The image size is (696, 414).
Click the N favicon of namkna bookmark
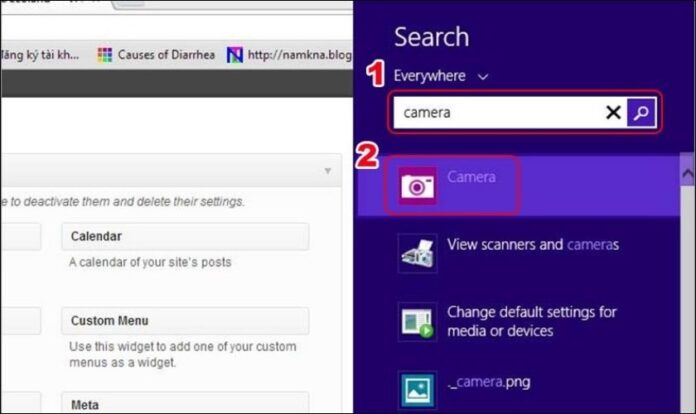(234, 55)
